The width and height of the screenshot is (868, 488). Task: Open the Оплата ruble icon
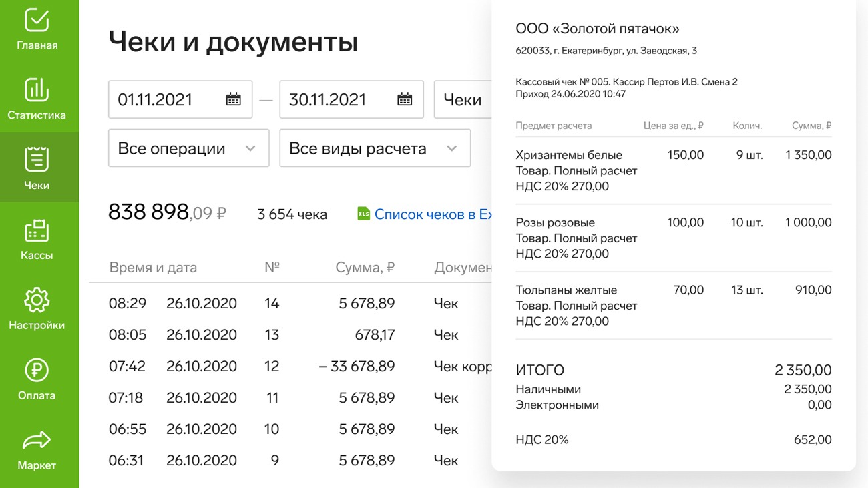(x=37, y=371)
